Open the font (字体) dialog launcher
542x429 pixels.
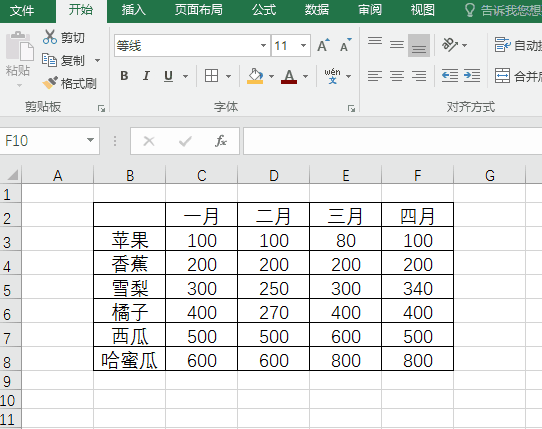352,109
